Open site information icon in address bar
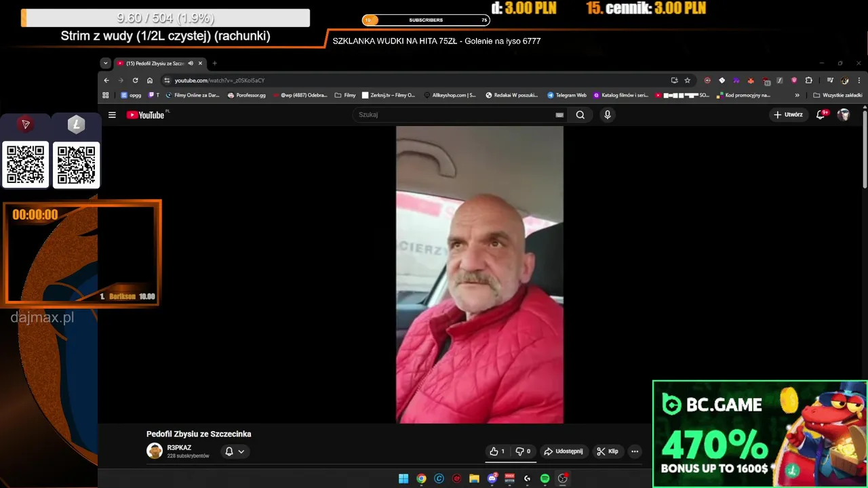868x488 pixels. 167,80
